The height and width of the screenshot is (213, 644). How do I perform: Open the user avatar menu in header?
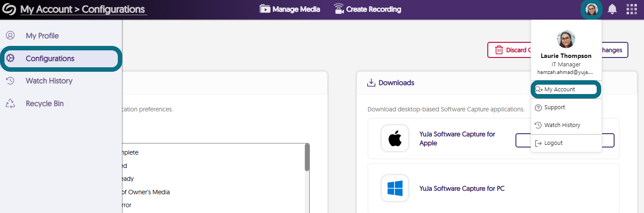[x=591, y=9]
